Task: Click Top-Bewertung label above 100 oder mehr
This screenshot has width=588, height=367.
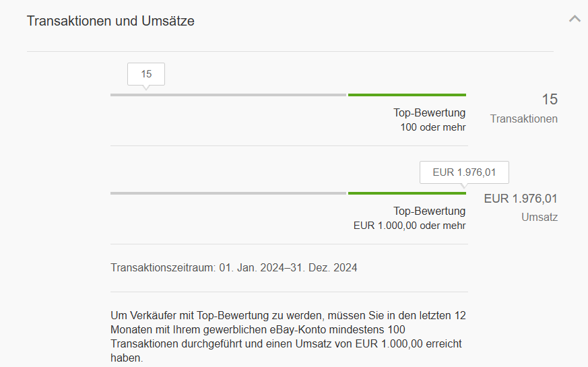Action: 429,112
